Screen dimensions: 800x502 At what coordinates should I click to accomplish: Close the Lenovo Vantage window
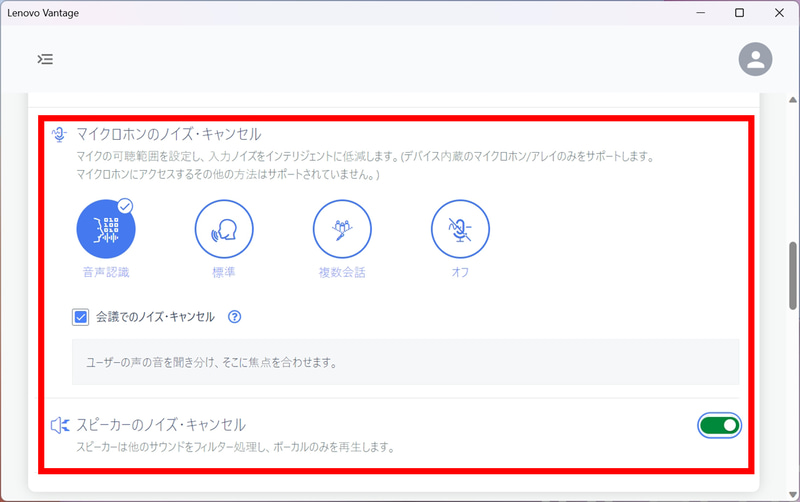779,13
